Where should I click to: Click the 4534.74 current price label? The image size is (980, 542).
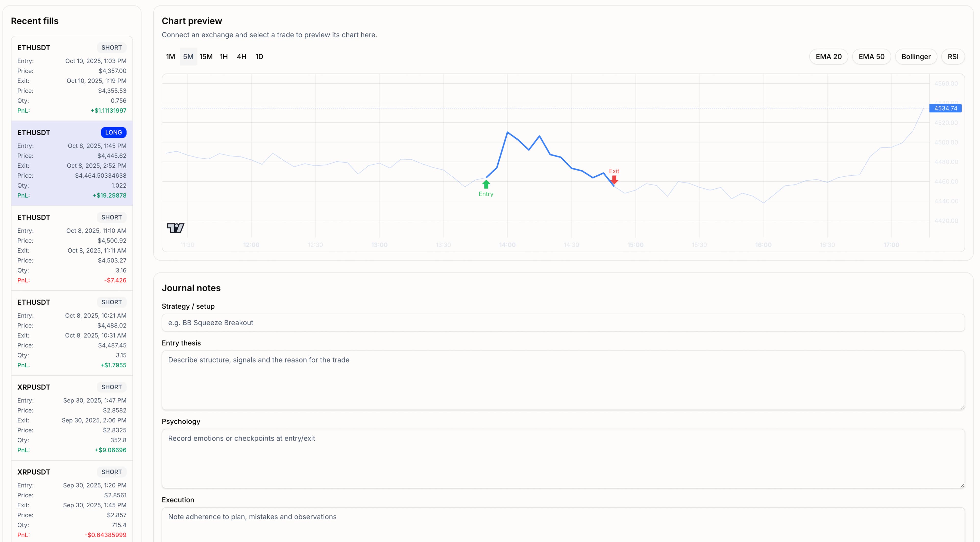pyautogui.click(x=945, y=109)
